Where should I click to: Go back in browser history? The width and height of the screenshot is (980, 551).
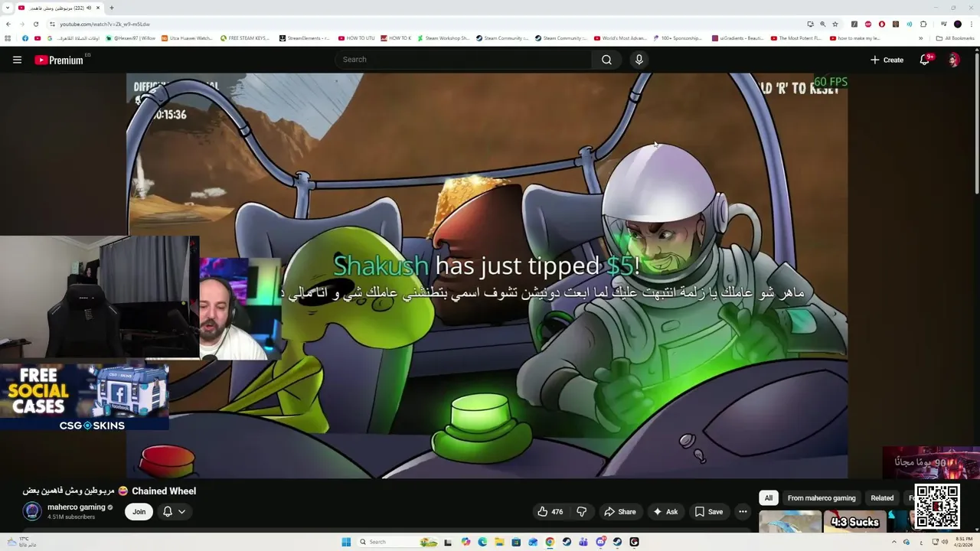(8, 24)
